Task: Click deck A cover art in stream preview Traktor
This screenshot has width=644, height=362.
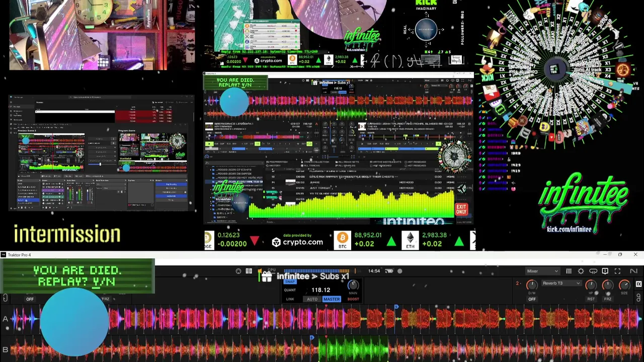Action: (209, 126)
